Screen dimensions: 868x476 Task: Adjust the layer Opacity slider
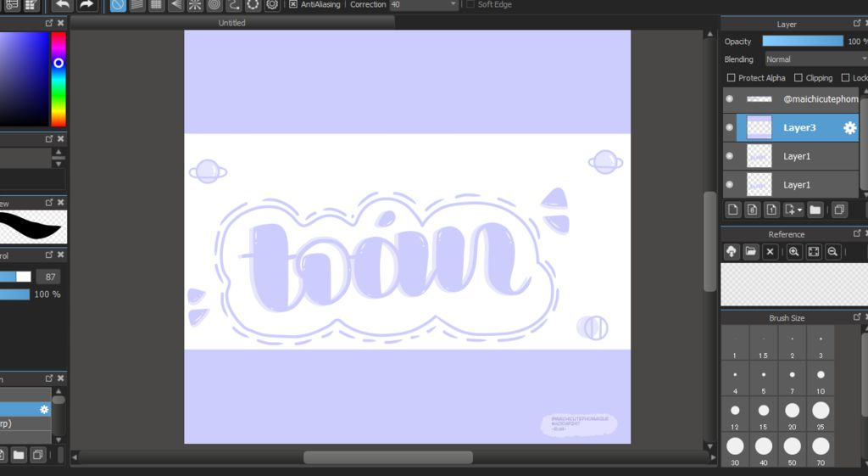[803, 41]
